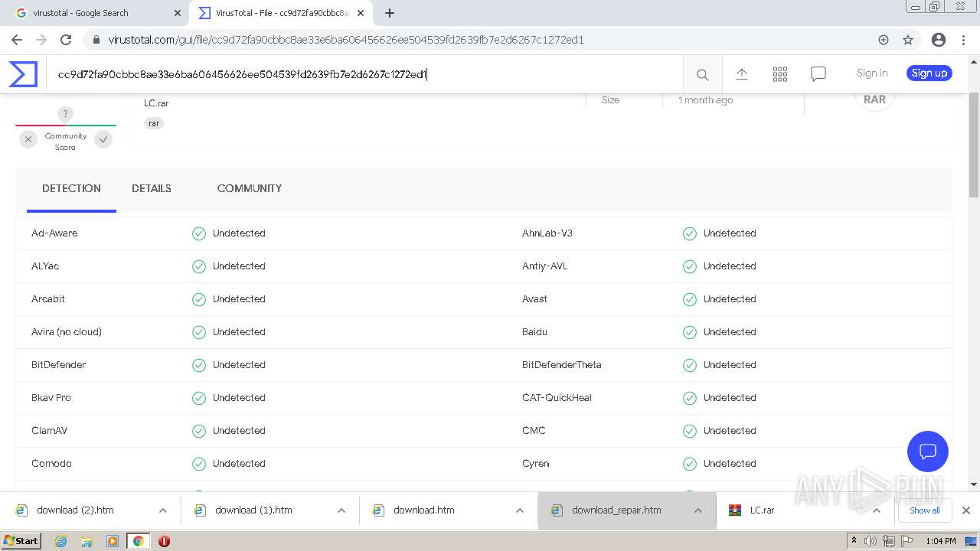The height and width of the screenshot is (551, 980).
Task: Switch to the COMMUNITY tab
Action: [x=250, y=188]
